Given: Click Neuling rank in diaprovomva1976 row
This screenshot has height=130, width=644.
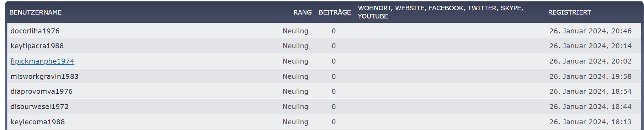Looking at the screenshot, I should click(x=295, y=91).
